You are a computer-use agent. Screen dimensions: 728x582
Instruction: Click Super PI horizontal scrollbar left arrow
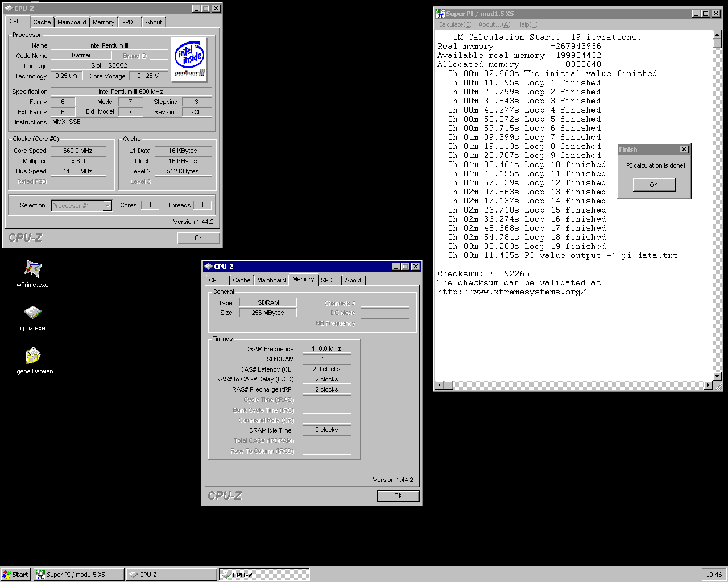click(x=440, y=385)
